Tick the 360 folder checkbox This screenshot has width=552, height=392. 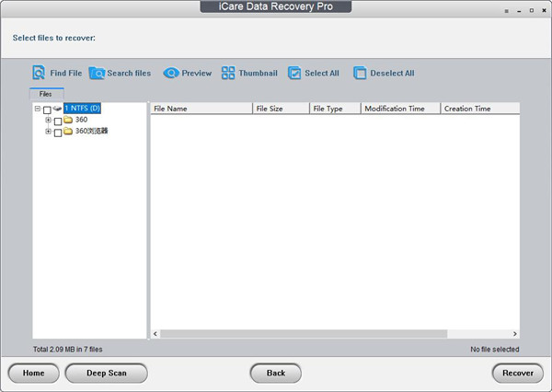[x=58, y=121]
